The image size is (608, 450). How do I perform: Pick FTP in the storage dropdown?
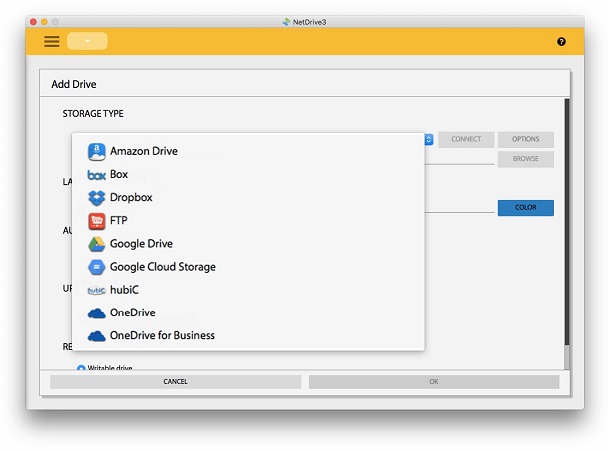coord(248,221)
